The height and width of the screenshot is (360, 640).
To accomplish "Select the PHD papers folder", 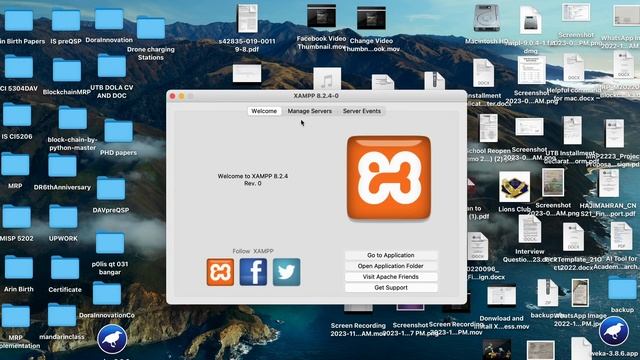I will [118, 131].
